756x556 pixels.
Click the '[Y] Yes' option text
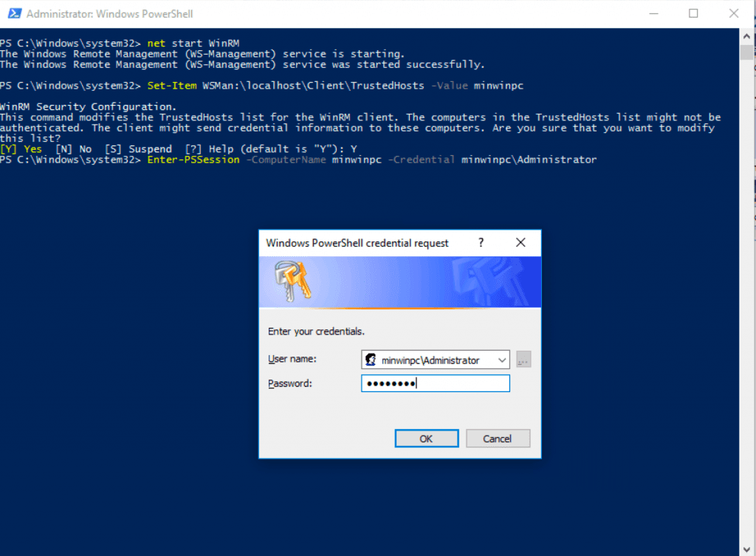21,149
